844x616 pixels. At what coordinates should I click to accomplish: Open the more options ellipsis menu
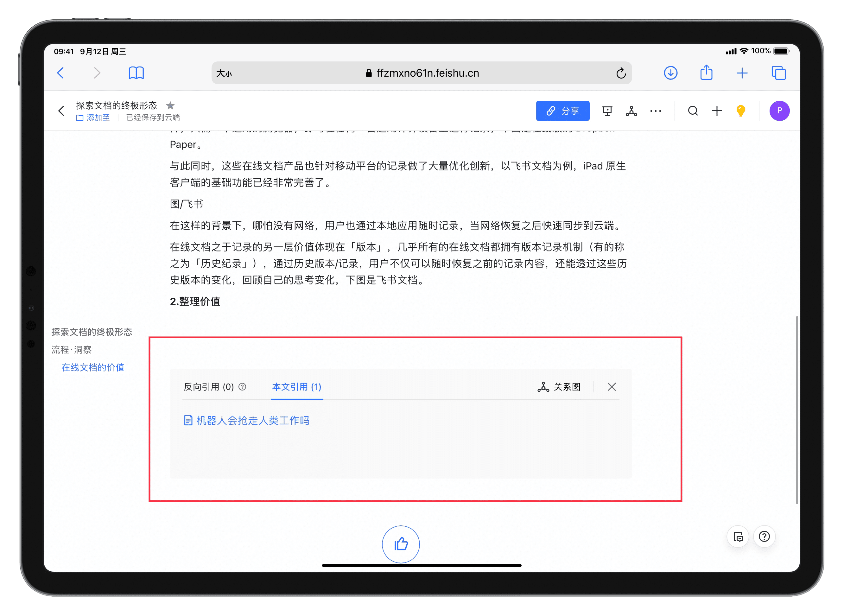tap(655, 111)
